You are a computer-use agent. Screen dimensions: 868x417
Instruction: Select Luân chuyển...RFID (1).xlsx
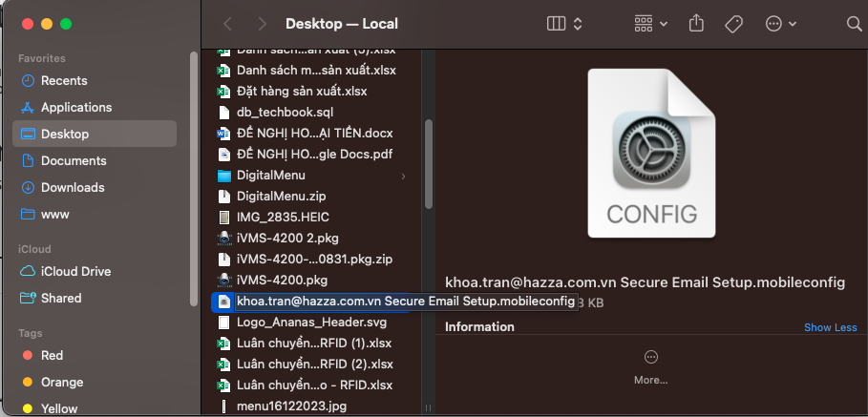(311, 343)
